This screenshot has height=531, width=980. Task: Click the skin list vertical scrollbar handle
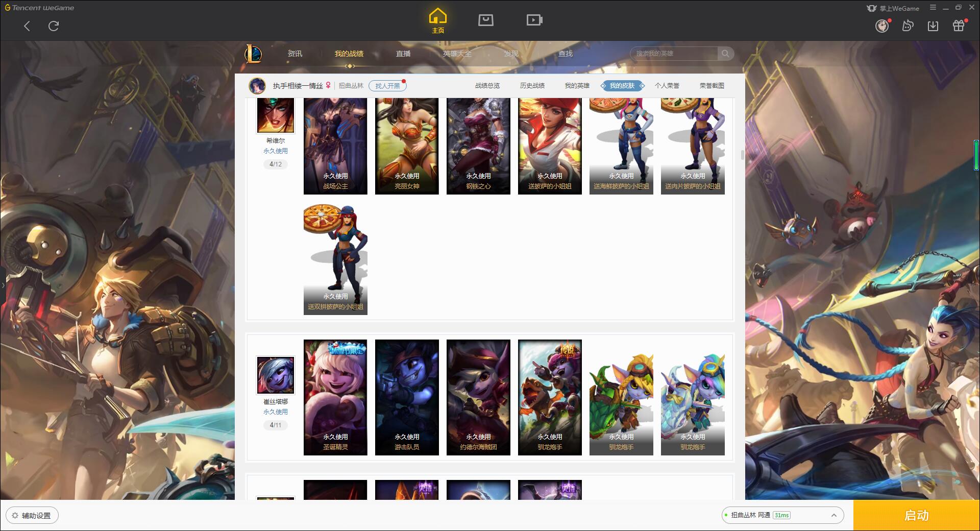742,155
